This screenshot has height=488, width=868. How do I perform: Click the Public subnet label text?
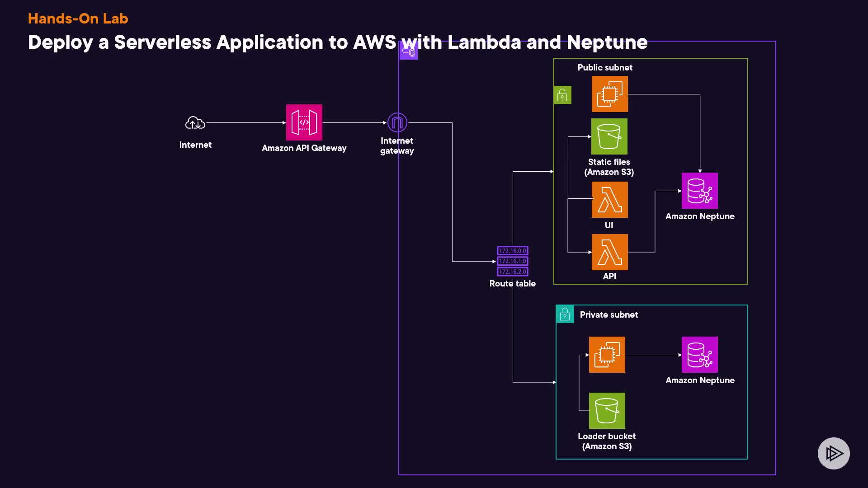[604, 67]
